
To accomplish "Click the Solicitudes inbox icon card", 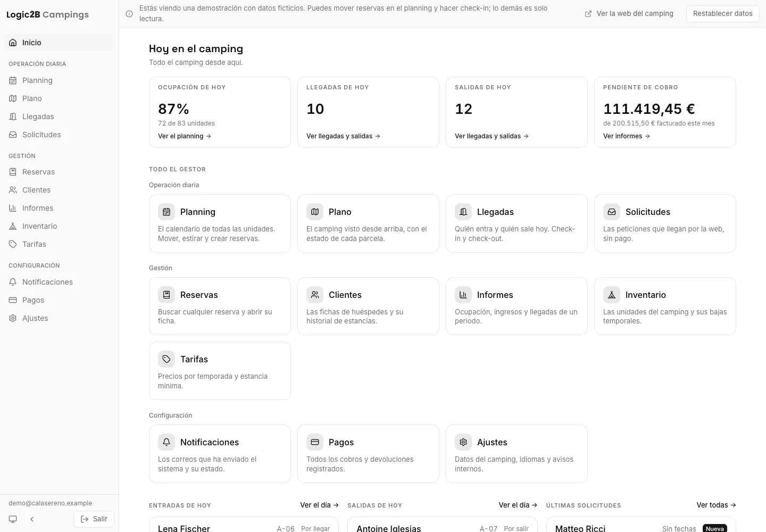I will pyautogui.click(x=612, y=212).
